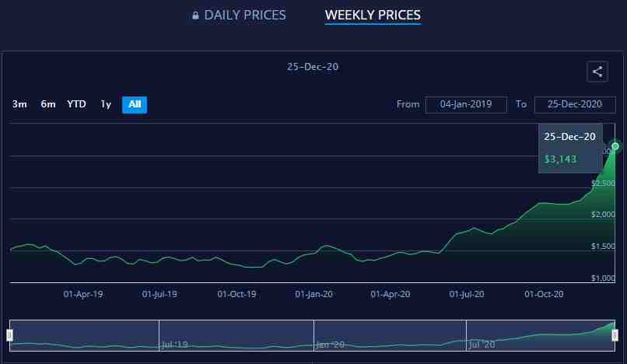Image resolution: width=627 pixels, height=364 pixels.
Task: Select the WEEKLY PRICES tab
Action: [x=373, y=16]
